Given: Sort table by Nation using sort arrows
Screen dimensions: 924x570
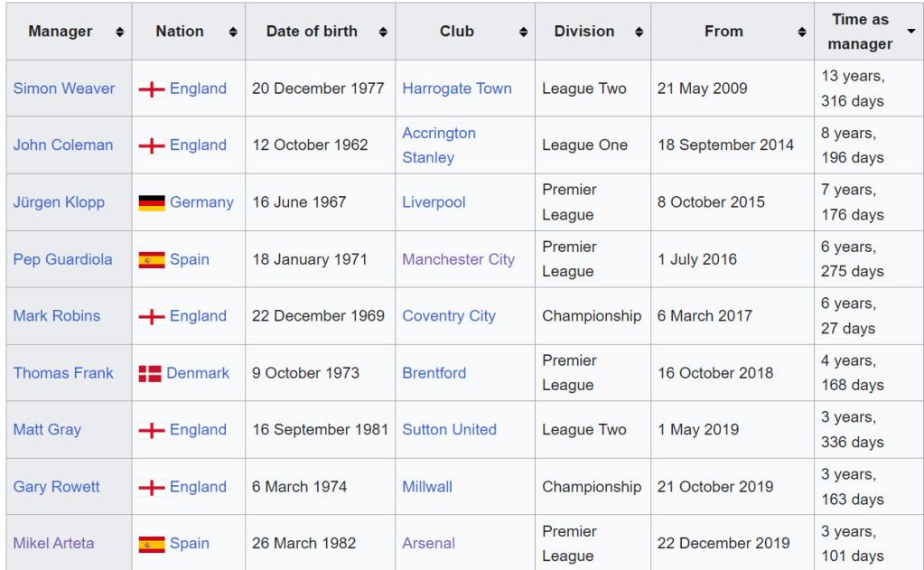Looking at the screenshot, I should coord(233,32).
